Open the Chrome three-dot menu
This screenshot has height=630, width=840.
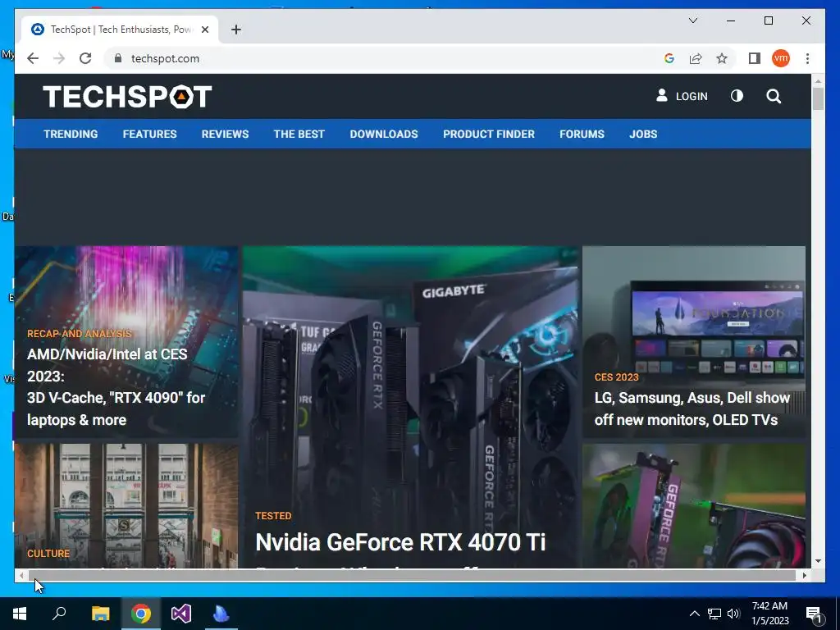tap(807, 58)
